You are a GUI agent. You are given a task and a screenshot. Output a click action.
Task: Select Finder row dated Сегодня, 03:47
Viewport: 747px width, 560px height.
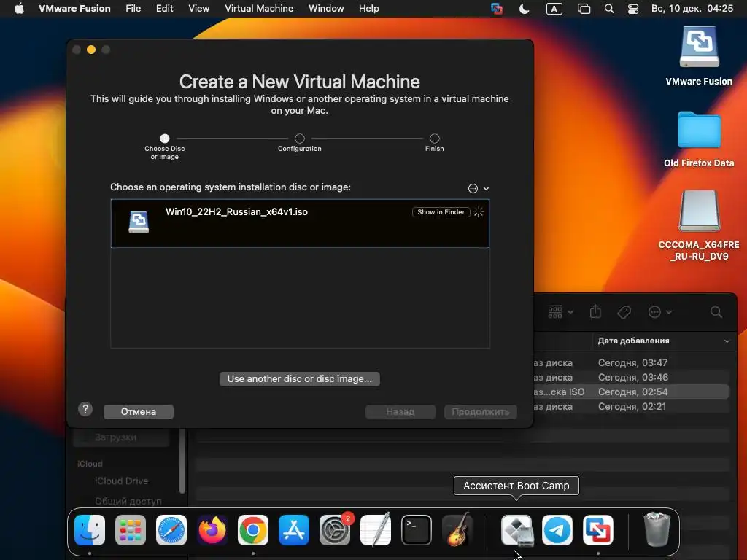pos(632,363)
